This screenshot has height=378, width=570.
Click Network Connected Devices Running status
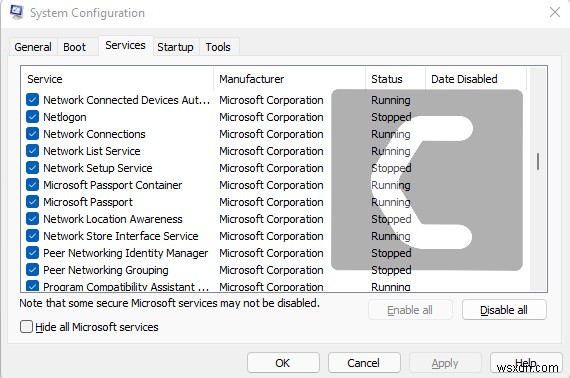point(391,100)
